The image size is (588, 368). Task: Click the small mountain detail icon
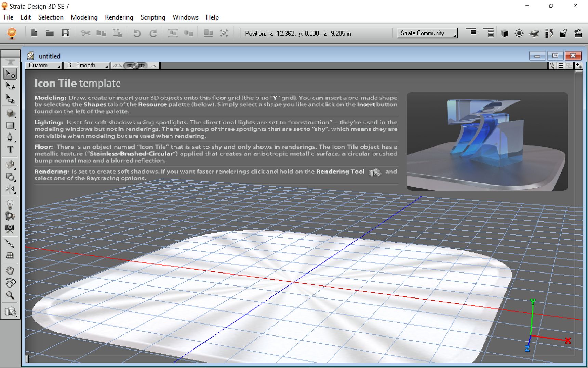click(x=153, y=66)
